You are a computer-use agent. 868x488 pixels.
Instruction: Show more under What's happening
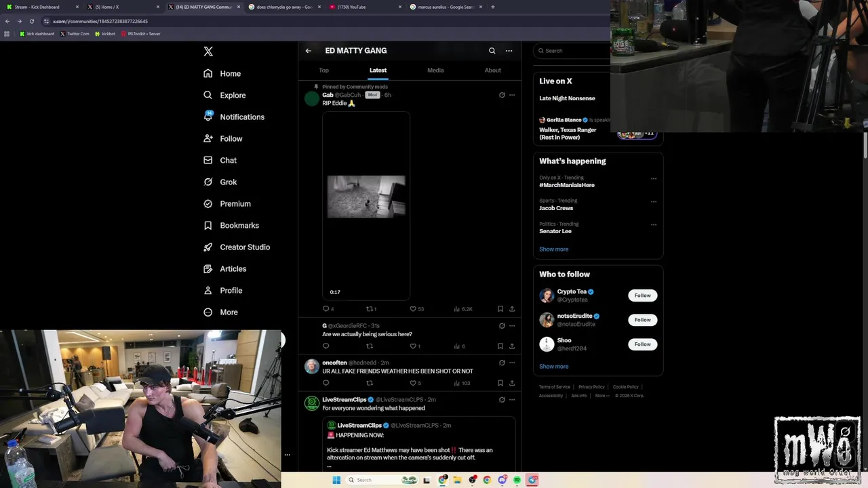click(554, 249)
